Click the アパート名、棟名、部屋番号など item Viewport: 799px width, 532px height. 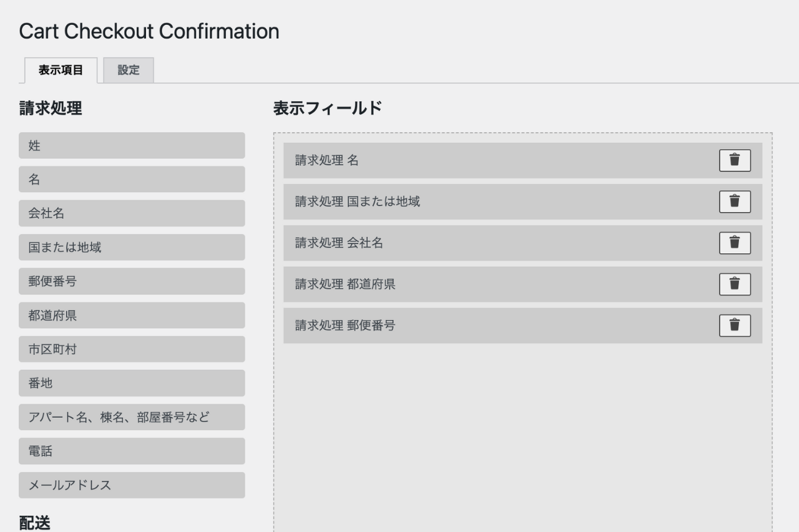tap(132, 417)
